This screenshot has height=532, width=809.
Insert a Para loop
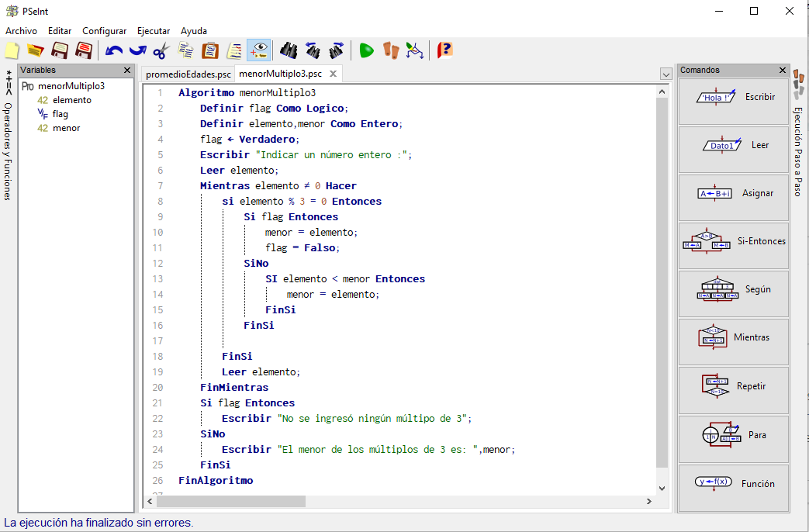click(x=734, y=439)
